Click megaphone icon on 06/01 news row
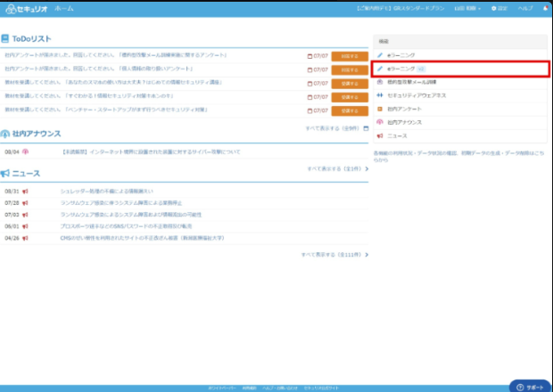553x392 pixels. 25,226
